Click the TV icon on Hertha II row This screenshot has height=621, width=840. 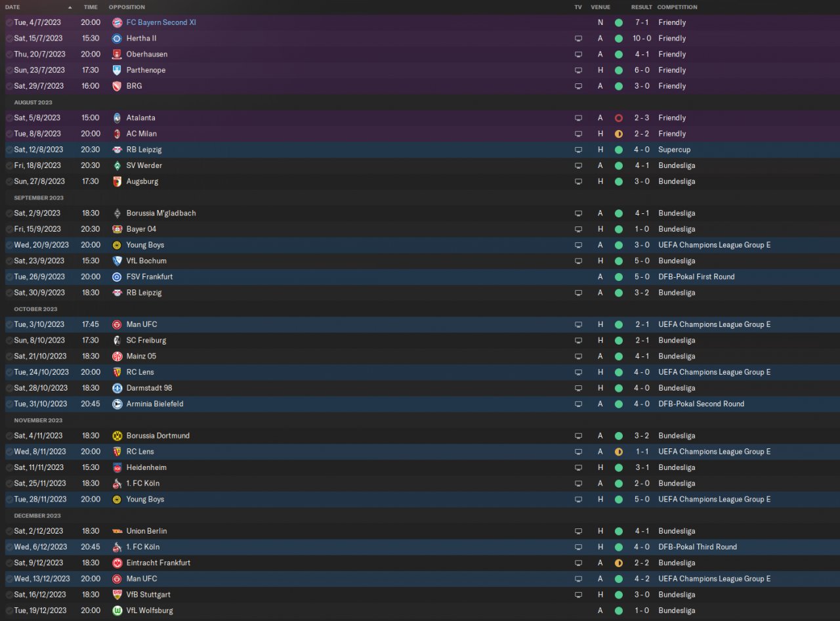[578, 39]
